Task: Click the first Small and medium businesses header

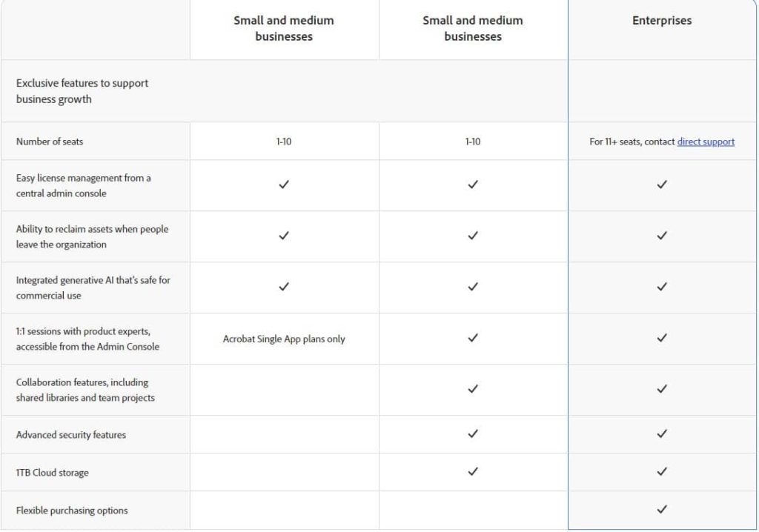Action: (284, 28)
